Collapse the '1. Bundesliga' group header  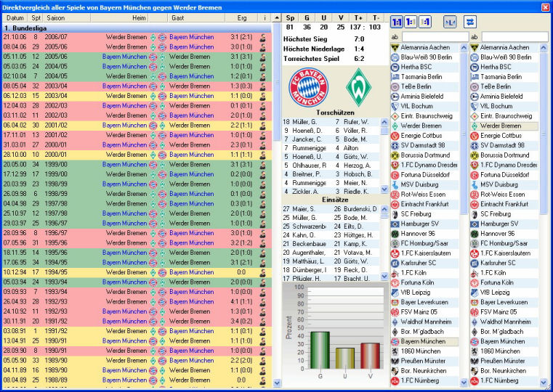click(137, 28)
